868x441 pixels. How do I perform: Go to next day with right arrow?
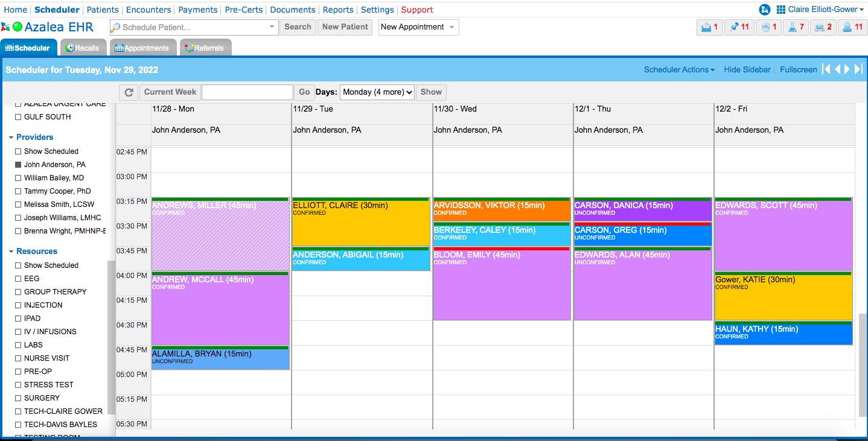pyautogui.click(x=847, y=69)
